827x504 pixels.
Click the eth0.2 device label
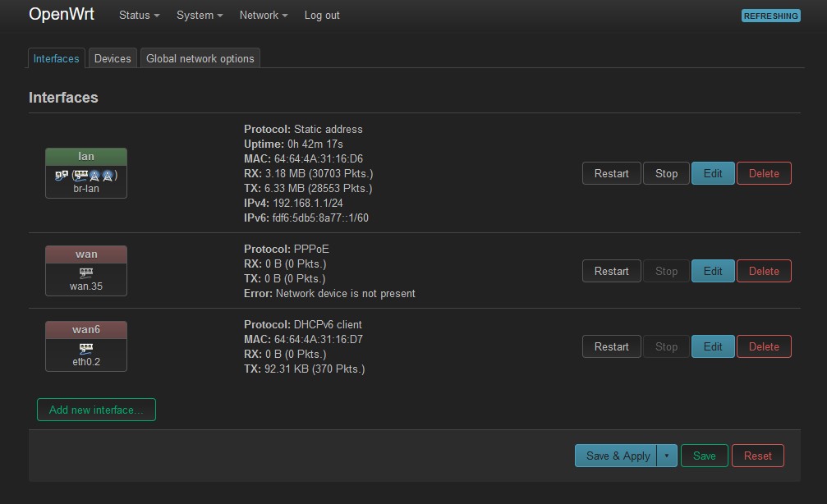(86, 362)
